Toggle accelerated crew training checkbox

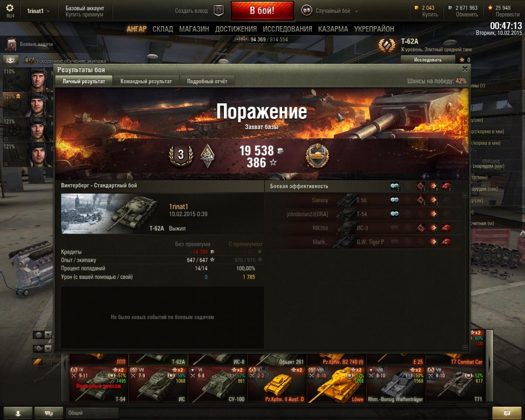pos(31,60)
